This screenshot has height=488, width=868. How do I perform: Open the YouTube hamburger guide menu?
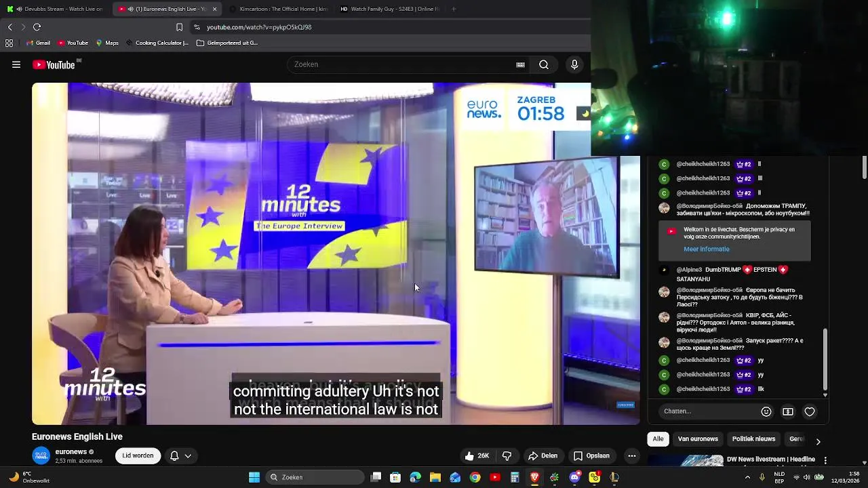point(16,64)
